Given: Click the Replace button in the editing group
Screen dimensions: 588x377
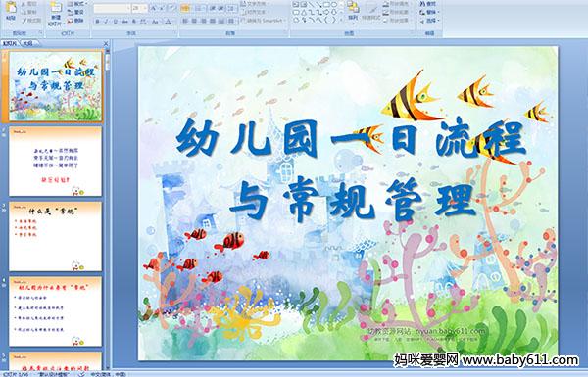Looking at the screenshot, I should coord(429,12).
